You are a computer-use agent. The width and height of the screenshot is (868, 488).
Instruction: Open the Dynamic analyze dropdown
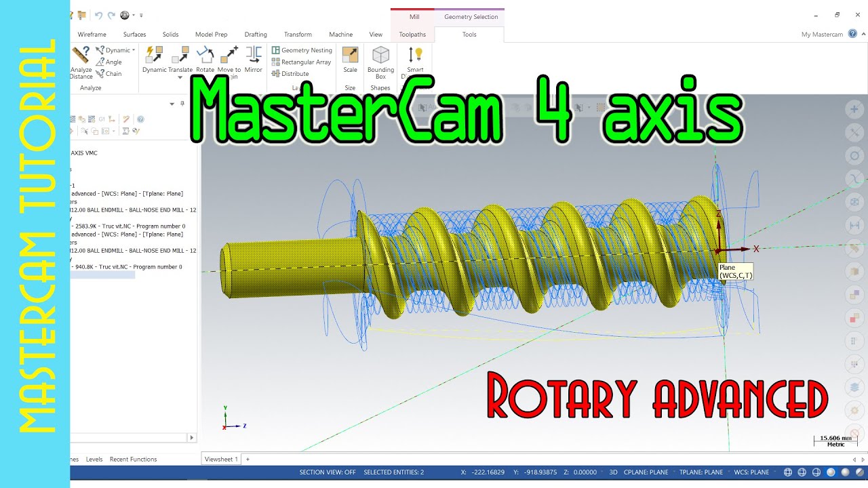[x=134, y=50]
